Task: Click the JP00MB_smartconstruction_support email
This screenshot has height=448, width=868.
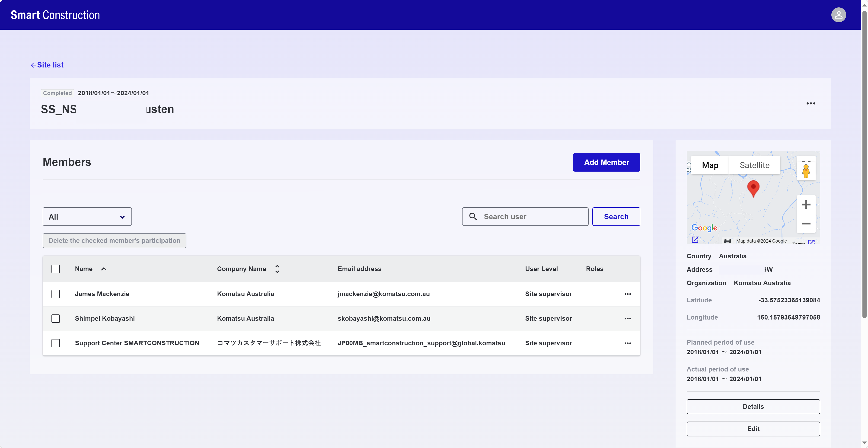Action: click(421, 343)
